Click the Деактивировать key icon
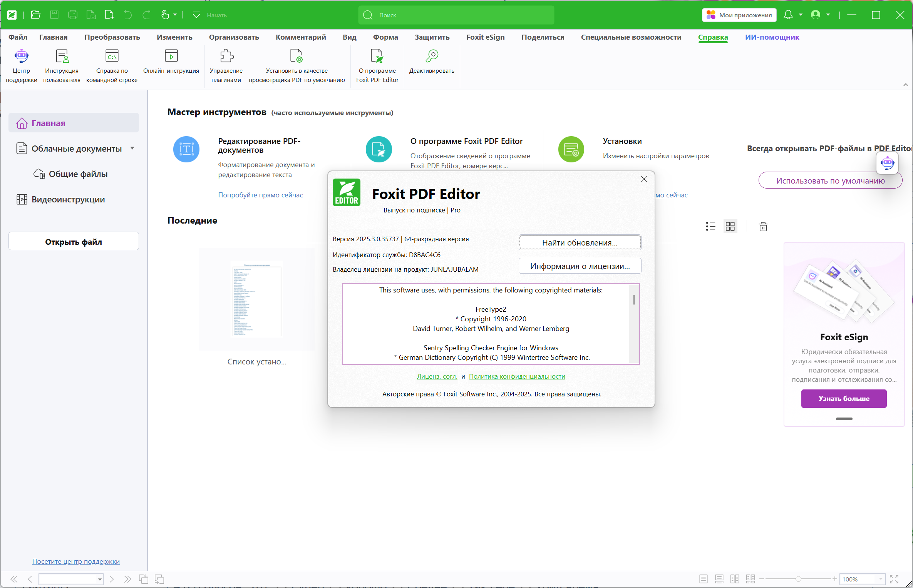Image resolution: width=913 pixels, height=588 pixels. (x=431, y=57)
